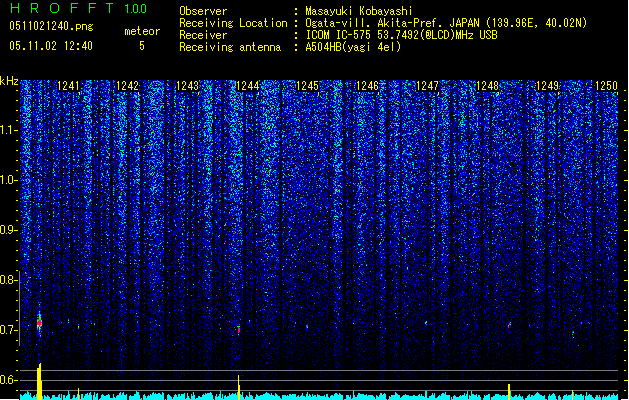The width and height of the screenshot is (629, 400).
Task: Click the strong meteor echo just before 1241
Action: point(39,322)
